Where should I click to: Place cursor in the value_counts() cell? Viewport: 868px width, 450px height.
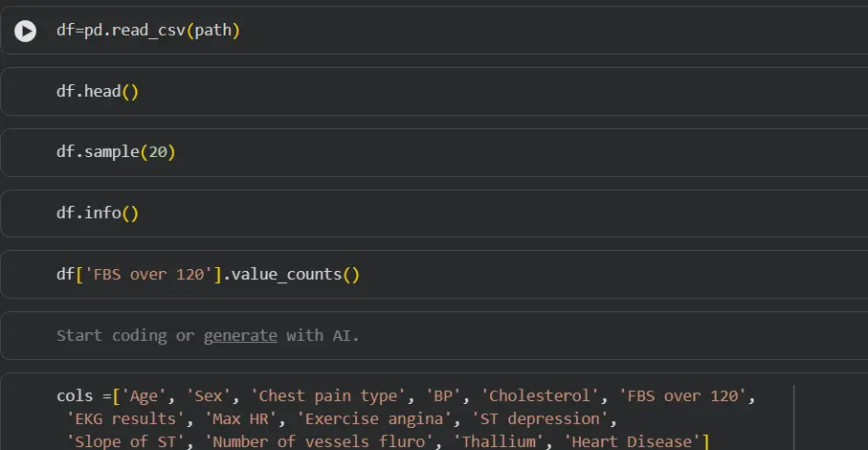click(434, 275)
